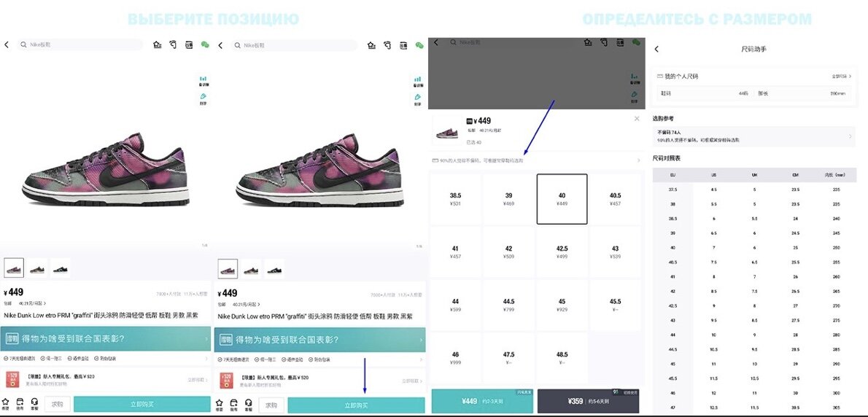Add to favorites star on second screen
This screenshot has width=868, height=417.
[220, 405]
